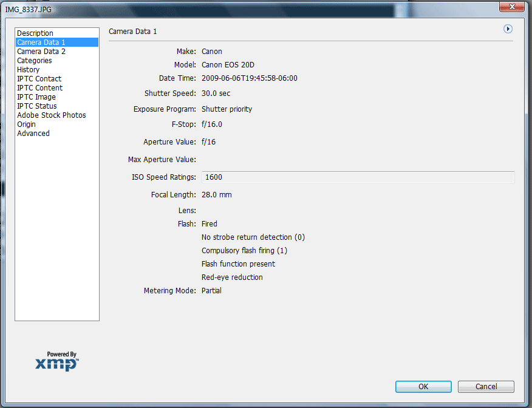Click the Camera Data 1 panel heading
Image resolution: width=532 pixels, height=408 pixels.
click(132, 32)
